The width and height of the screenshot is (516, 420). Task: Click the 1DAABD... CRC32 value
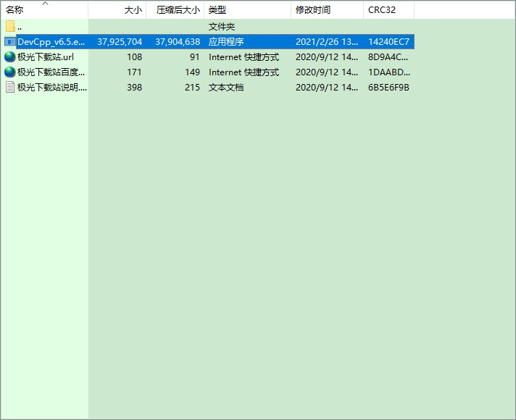[x=389, y=72]
